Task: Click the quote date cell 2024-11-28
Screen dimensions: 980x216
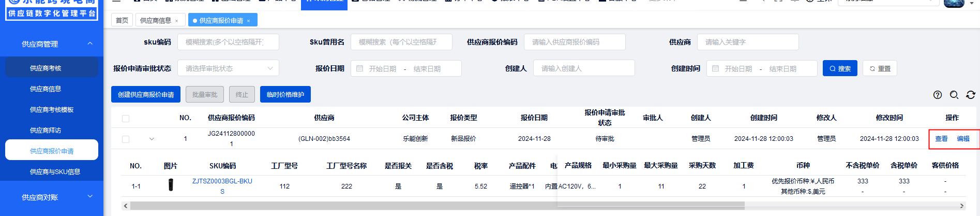Action: (534, 139)
